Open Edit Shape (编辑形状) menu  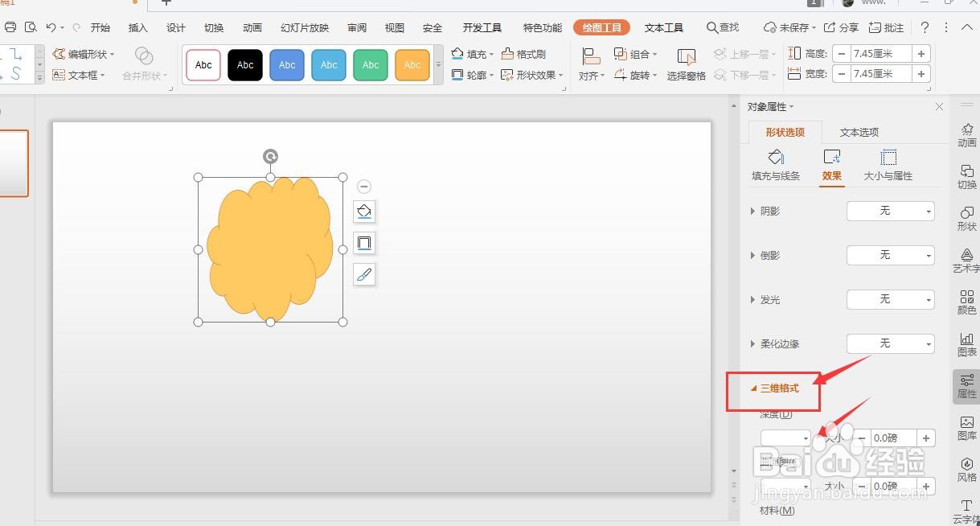(84, 54)
